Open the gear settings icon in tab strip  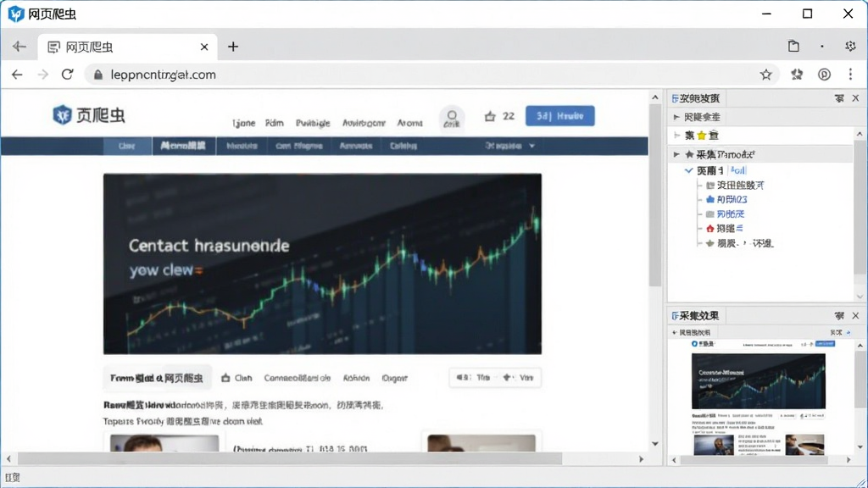[x=850, y=47]
